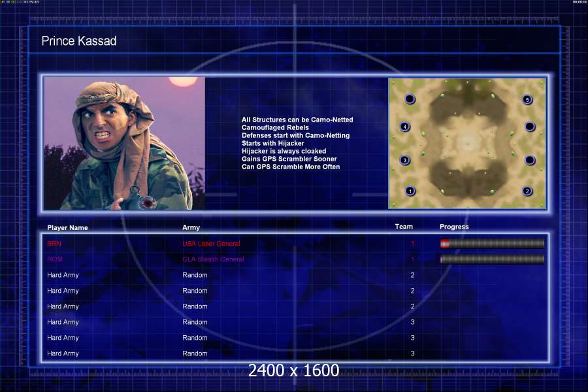
Task: Click ROM's loading progress bar
Action: (492, 259)
